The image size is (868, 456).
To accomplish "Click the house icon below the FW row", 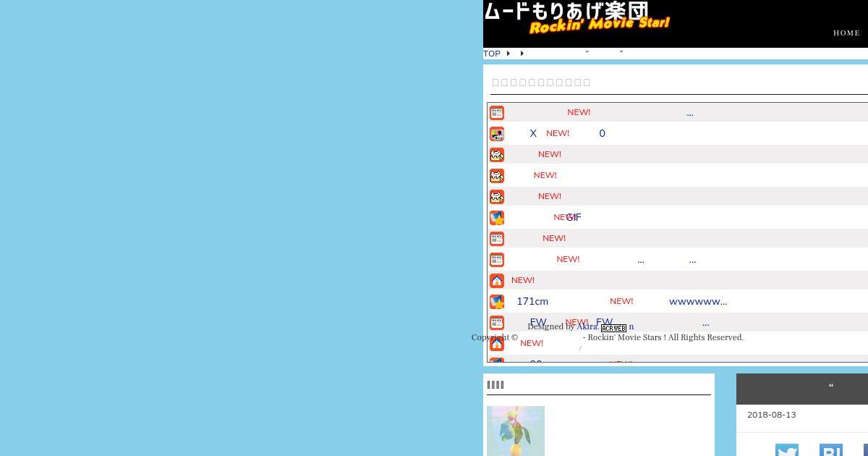I will pos(497,344).
